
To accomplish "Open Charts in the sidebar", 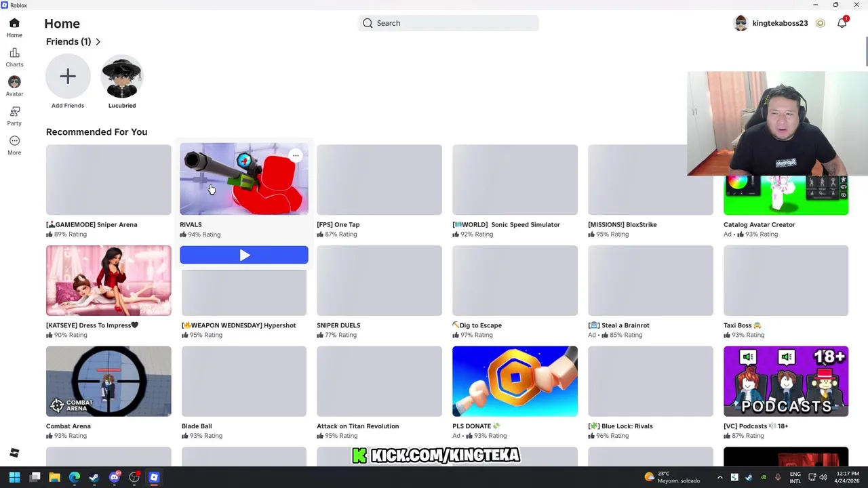I will point(14,58).
